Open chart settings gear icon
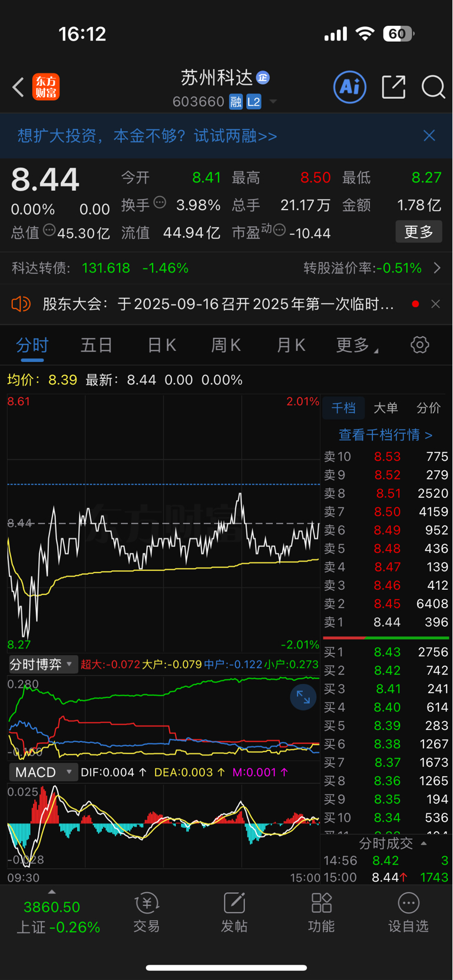Viewport: 453px width, 980px height. (420, 345)
